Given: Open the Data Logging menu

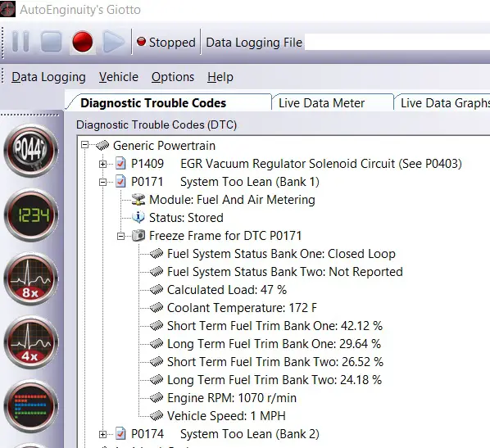Looking at the screenshot, I should pyautogui.click(x=48, y=77).
